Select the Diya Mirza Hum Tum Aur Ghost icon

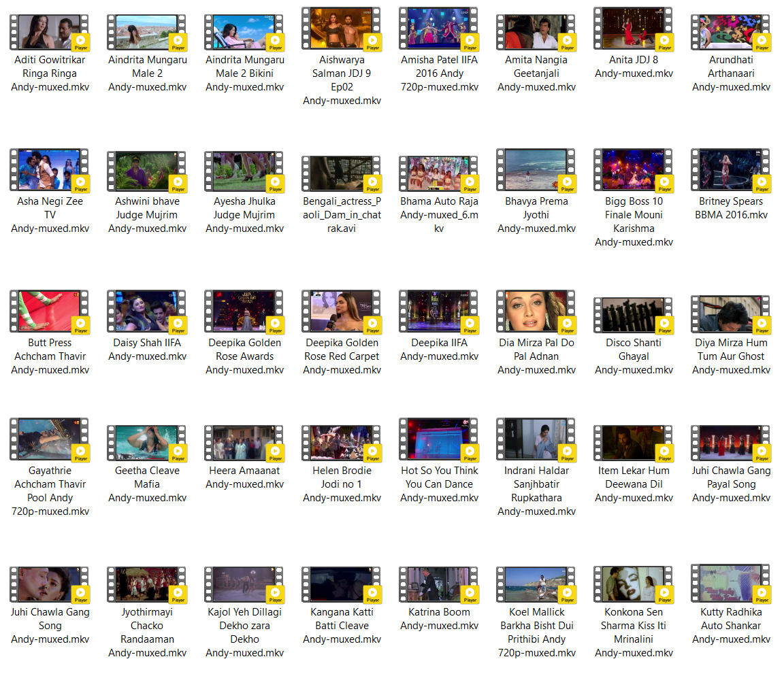tap(731, 314)
